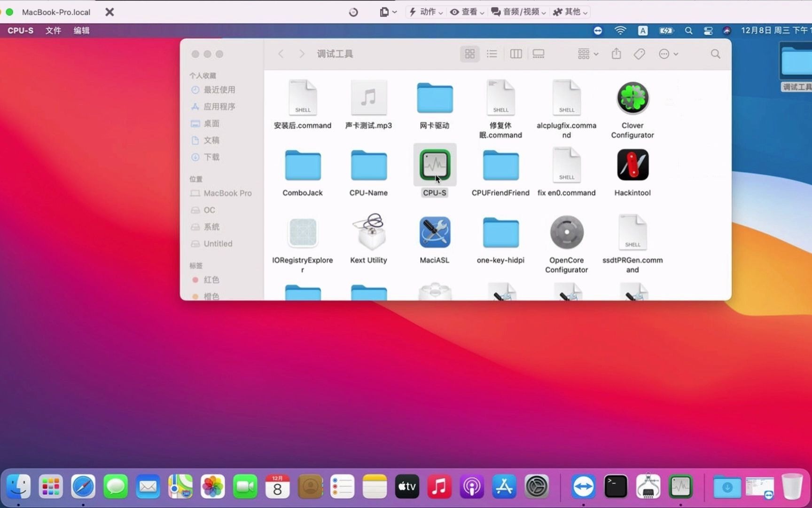Click the Wi-Fi status icon
This screenshot has height=508, width=812.
(620, 31)
